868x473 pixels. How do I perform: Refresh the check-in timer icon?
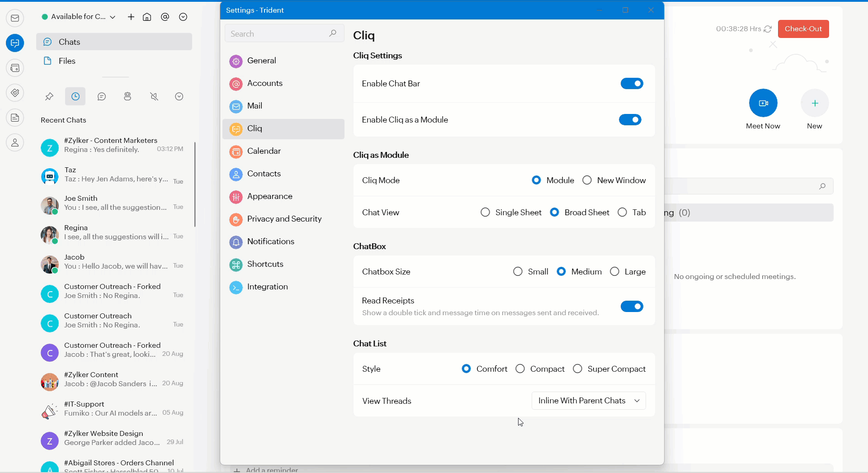[768, 29]
